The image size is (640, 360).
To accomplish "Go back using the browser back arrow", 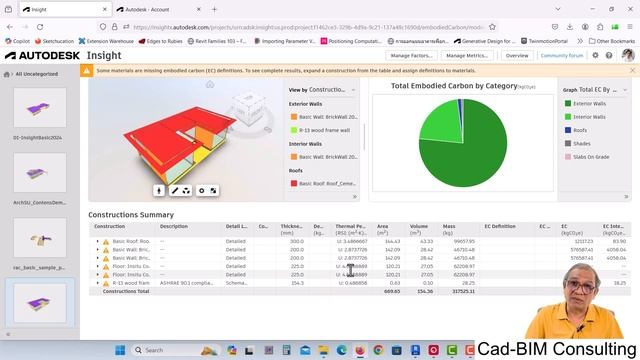I will click(x=10, y=27).
